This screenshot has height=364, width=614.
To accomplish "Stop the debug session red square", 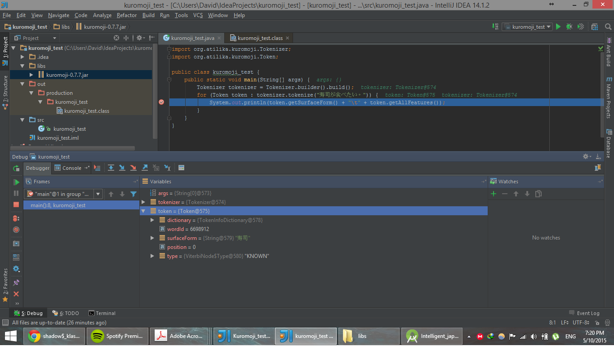I will point(16,204).
